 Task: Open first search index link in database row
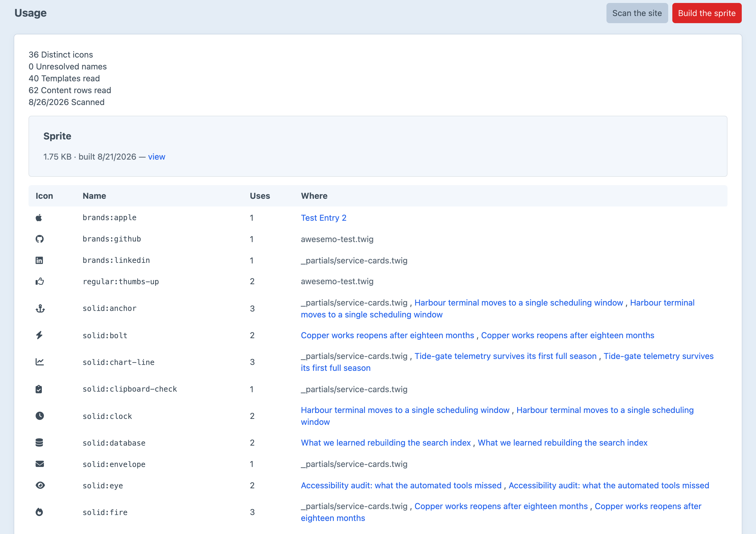pyautogui.click(x=386, y=443)
